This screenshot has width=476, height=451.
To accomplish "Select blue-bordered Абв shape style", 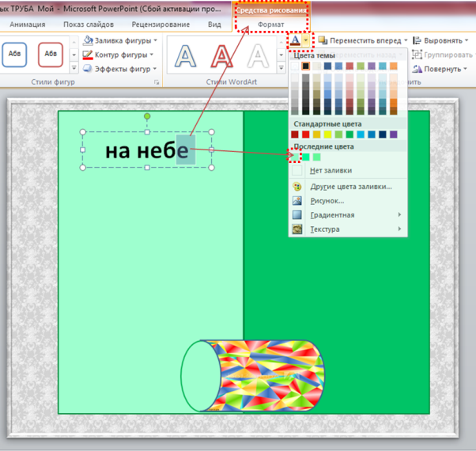I will click(14, 55).
